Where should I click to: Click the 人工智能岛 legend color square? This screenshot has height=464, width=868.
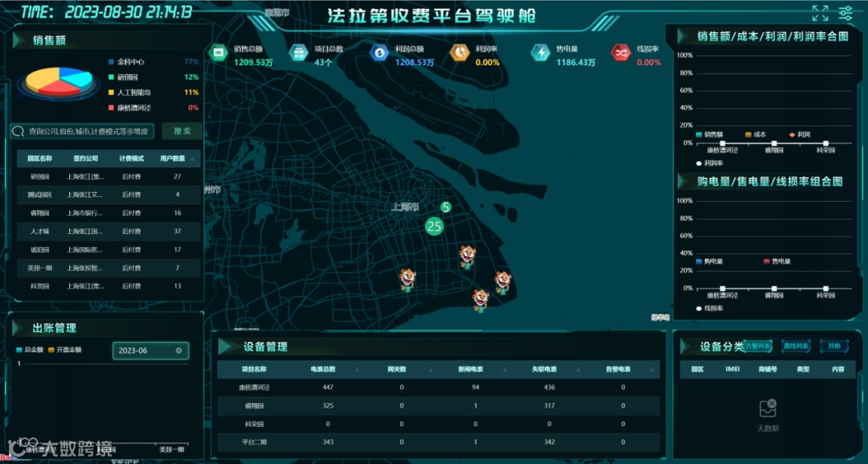coord(111,92)
